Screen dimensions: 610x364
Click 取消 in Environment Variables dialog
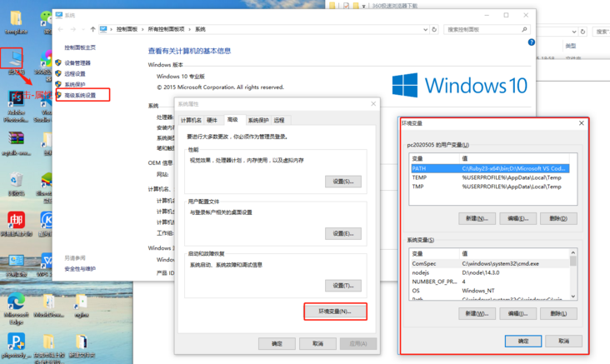pyautogui.click(x=563, y=341)
